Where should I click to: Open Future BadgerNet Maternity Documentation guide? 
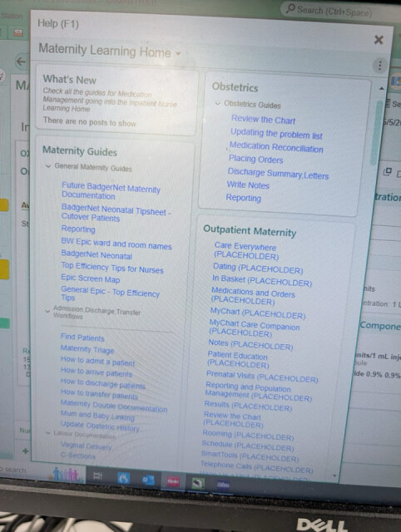111,191
